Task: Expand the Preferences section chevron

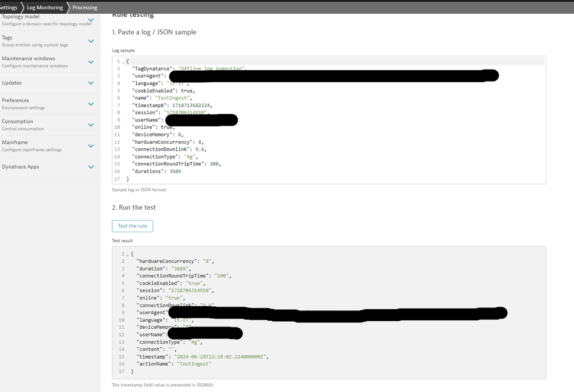Action: [x=91, y=104]
